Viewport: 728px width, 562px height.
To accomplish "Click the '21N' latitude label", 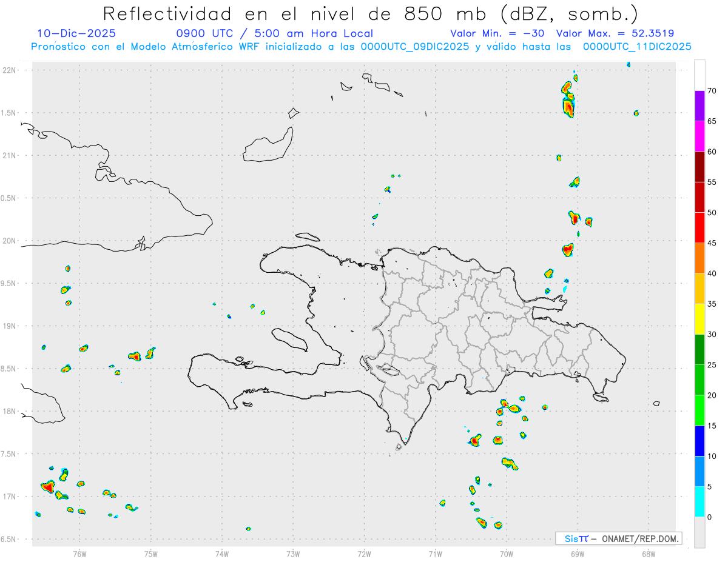I will (9, 156).
